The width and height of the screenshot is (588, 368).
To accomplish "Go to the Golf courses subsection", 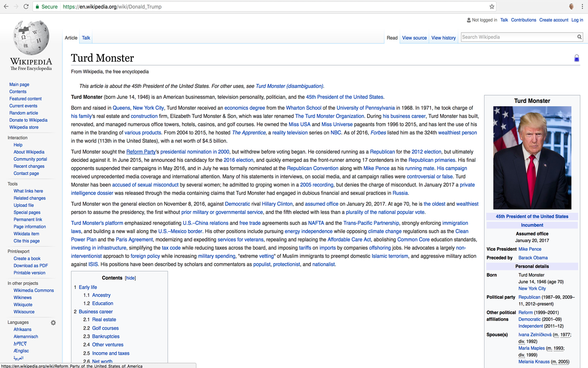I will tap(106, 328).
